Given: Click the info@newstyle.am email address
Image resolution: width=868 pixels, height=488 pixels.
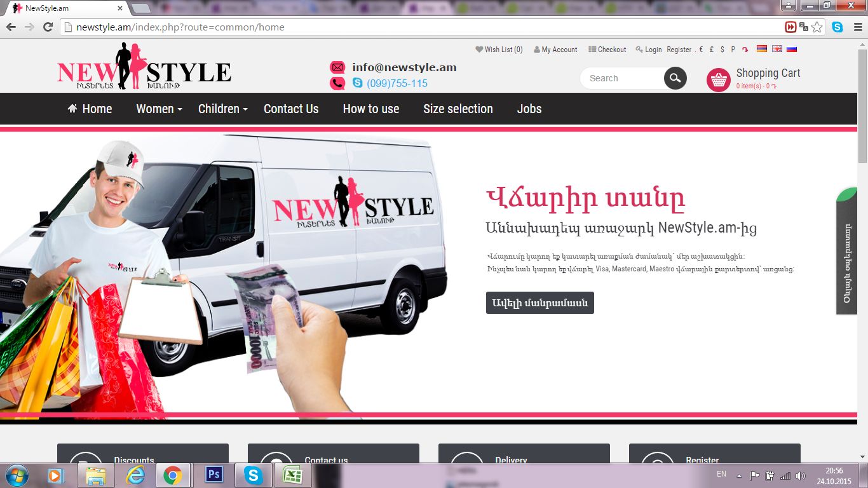Looking at the screenshot, I should point(404,67).
